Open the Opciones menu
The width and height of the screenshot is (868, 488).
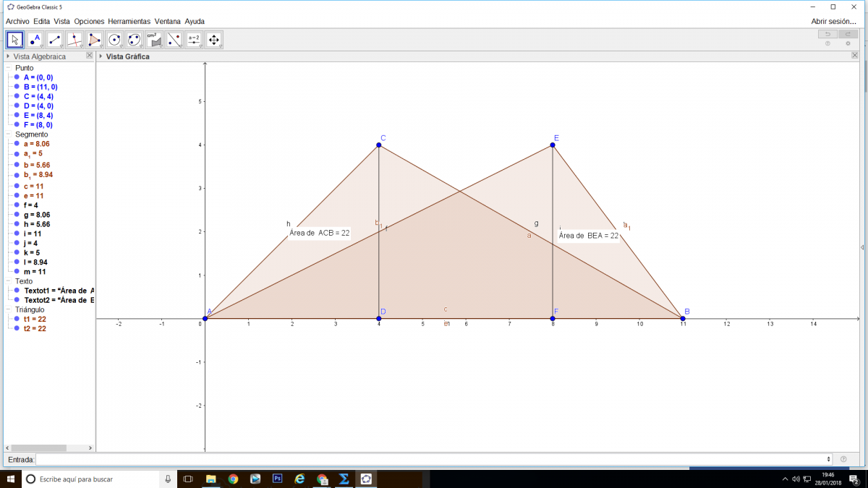[89, 22]
